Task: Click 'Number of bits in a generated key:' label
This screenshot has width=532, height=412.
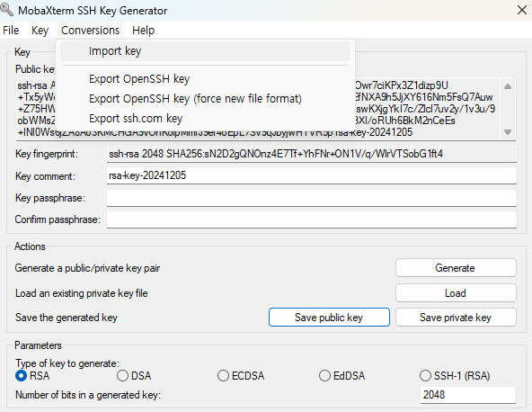Action: point(88,395)
